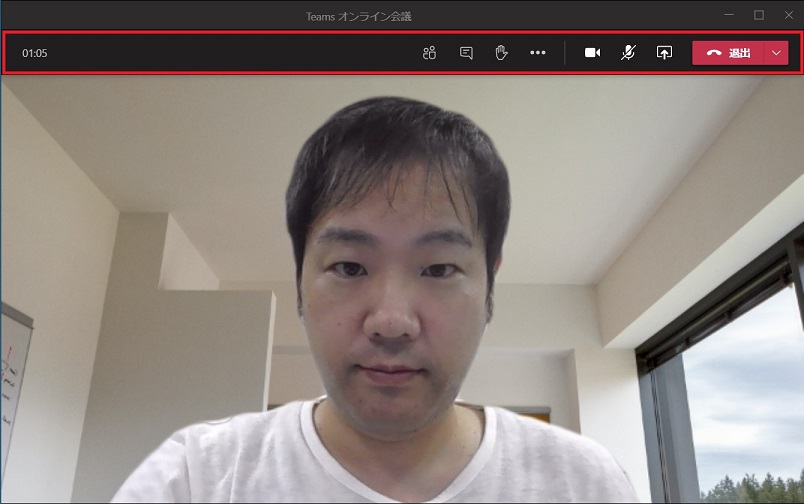Close the Teams meeting window
This screenshot has width=804, height=504.
click(789, 15)
